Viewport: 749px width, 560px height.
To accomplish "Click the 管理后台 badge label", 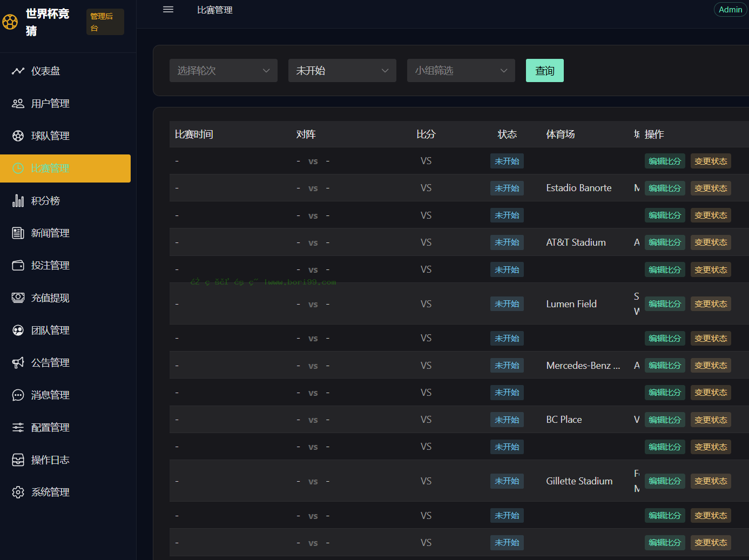I will [105, 22].
